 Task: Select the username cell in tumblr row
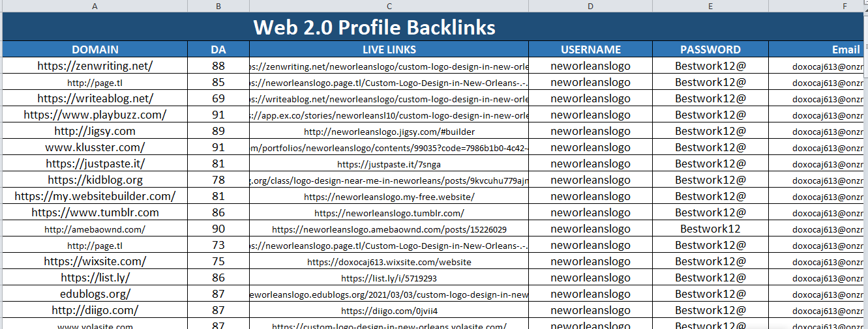click(591, 212)
